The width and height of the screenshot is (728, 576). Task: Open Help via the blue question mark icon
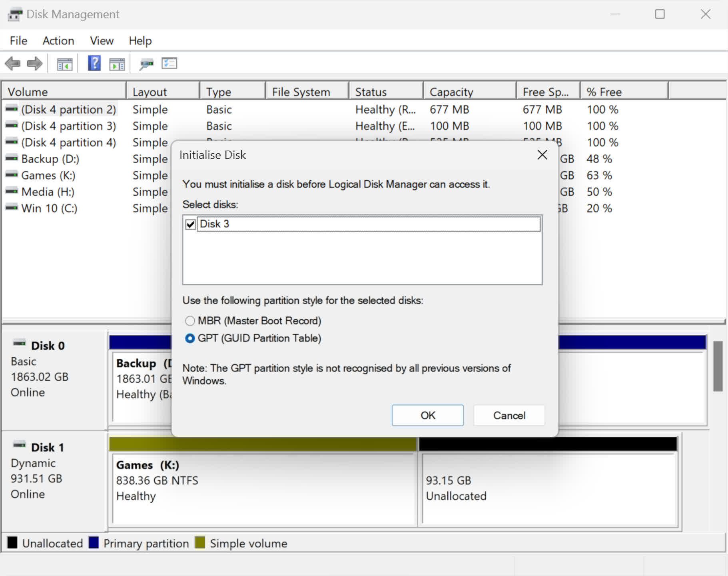coord(94,63)
